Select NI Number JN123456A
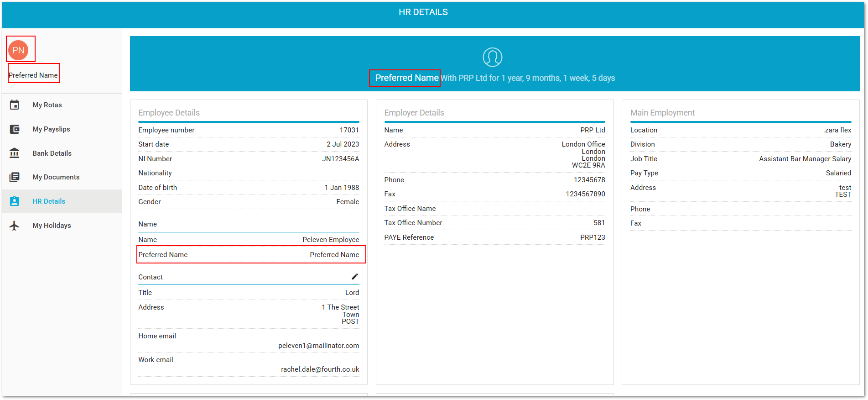 pyautogui.click(x=340, y=159)
